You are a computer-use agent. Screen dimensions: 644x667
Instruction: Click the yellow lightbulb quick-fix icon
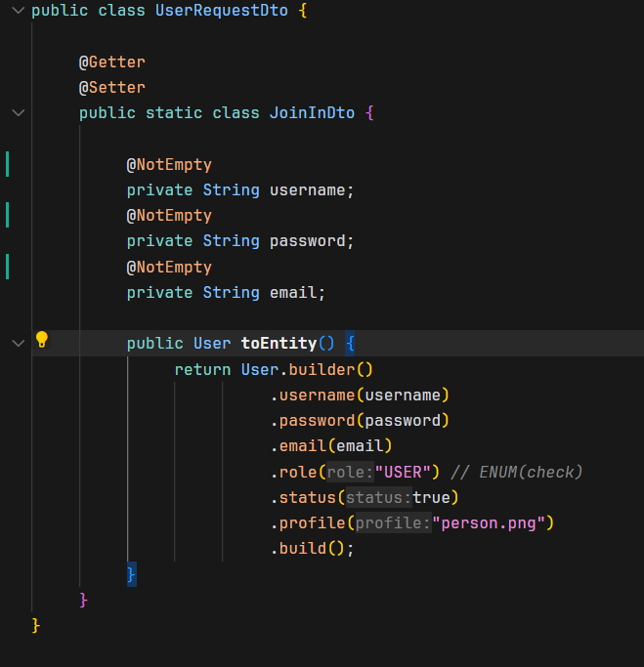tap(42, 340)
